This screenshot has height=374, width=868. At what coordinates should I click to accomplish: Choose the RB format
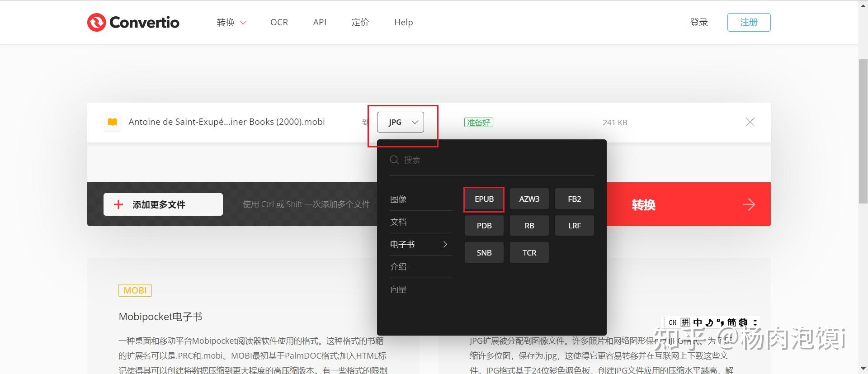point(529,226)
